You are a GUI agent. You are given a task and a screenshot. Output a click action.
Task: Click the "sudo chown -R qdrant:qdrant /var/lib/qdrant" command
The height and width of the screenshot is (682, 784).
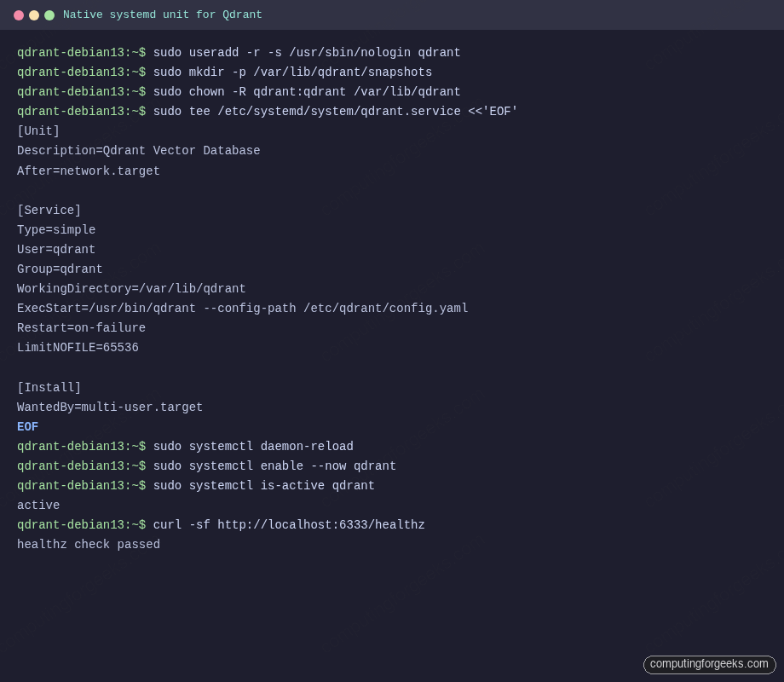click(307, 91)
